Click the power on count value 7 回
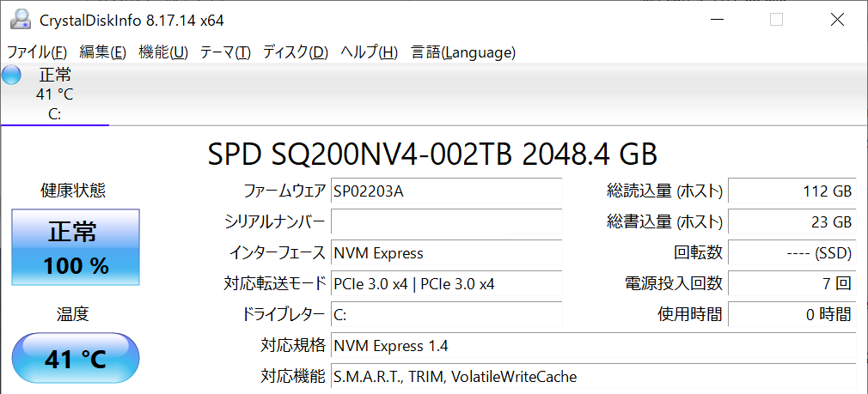The width and height of the screenshot is (868, 394). 792,284
